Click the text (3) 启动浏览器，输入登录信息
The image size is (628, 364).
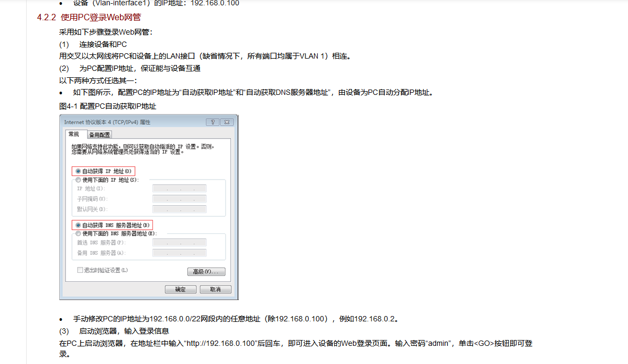114,331
